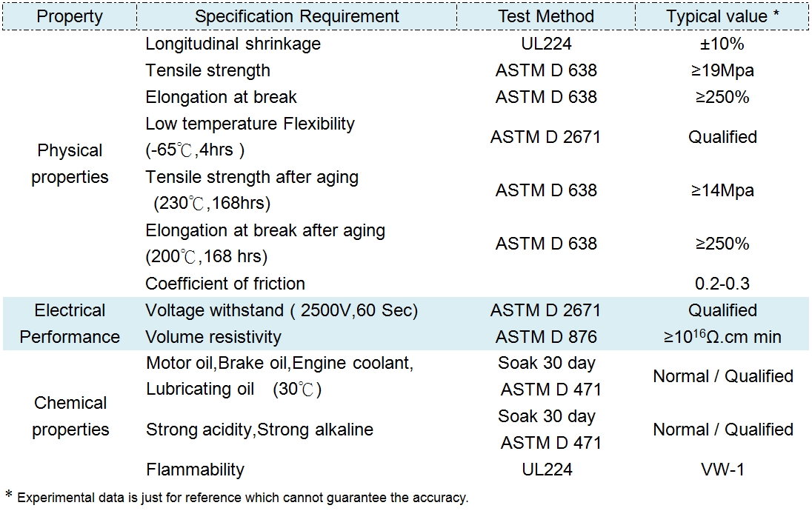Click the Low temperature Flexibility text
The image size is (812, 511).
(x=250, y=124)
